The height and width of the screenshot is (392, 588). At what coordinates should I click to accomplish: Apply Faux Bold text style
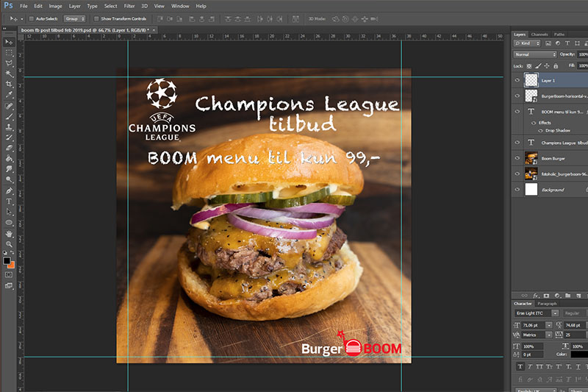[x=520, y=366]
